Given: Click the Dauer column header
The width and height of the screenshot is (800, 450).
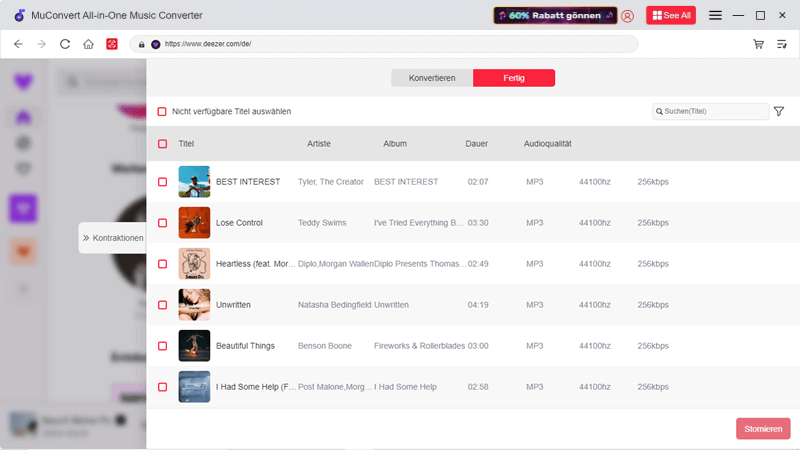Looking at the screenshot, I should click(477, 144).
